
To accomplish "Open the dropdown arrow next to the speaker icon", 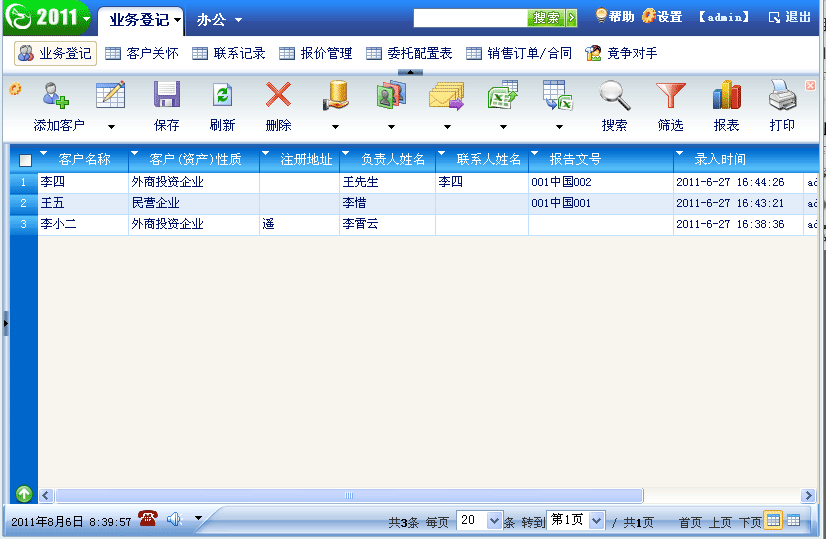I will click(198, 518).
